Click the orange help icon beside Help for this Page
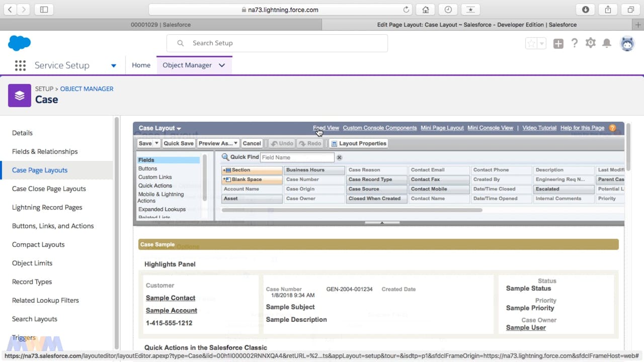 612,128
